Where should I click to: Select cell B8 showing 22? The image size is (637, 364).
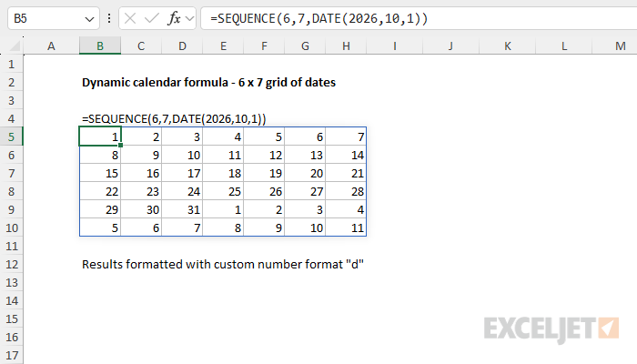100,191
